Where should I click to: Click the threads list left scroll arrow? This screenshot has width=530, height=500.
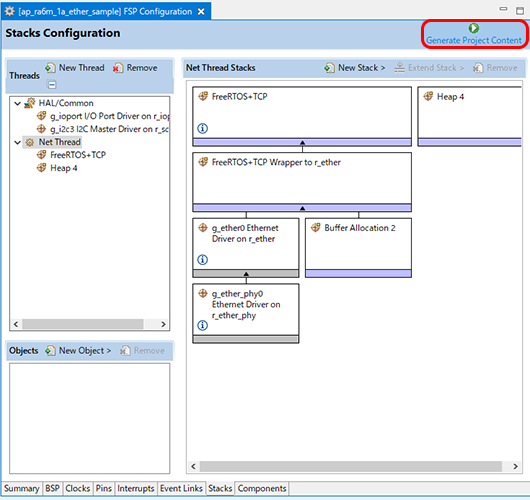(16, 324)
